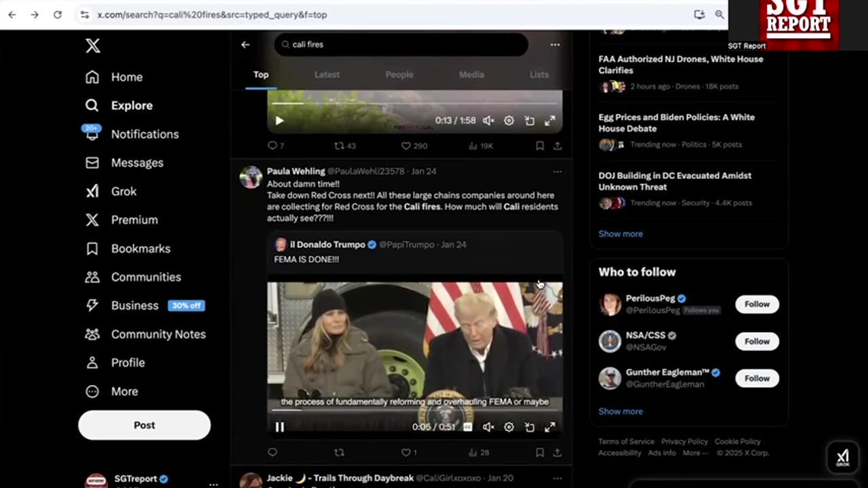
Task: Open FEMA video settings gear
Action: tap(509, 427)
